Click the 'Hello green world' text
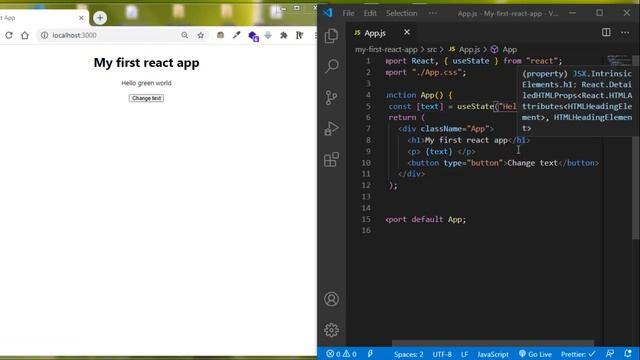Screen dimensions: 640x360 tap(146, 83)
